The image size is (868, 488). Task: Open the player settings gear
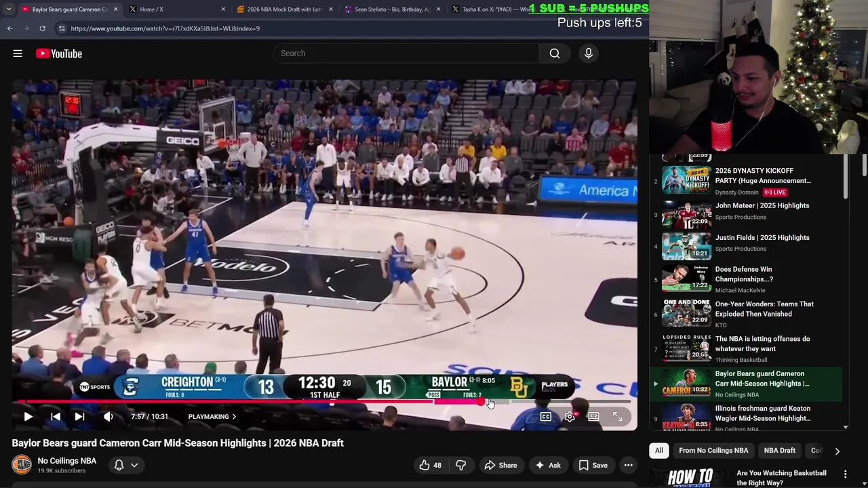(x=570, y=417)
